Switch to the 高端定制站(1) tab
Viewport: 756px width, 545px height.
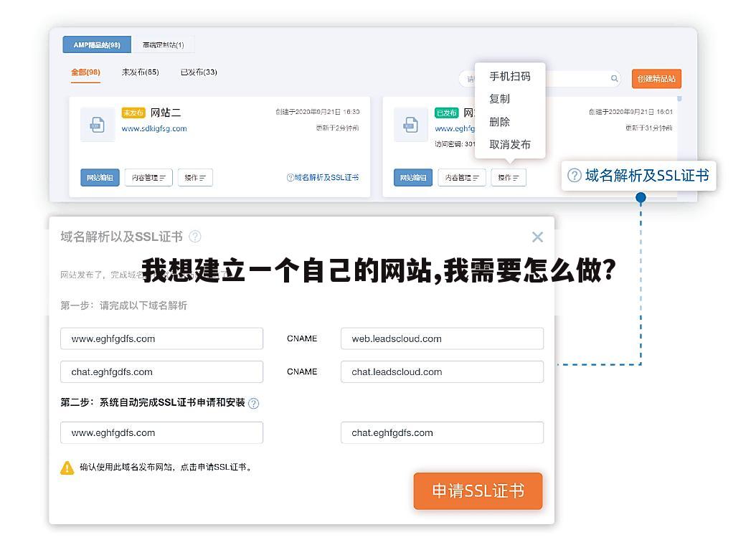pos(163,44)
